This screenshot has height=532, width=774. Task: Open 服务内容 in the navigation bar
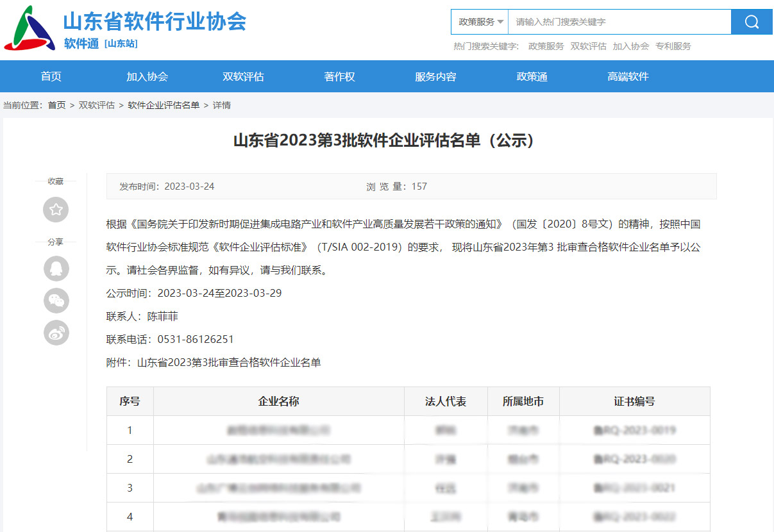[435, 77]
